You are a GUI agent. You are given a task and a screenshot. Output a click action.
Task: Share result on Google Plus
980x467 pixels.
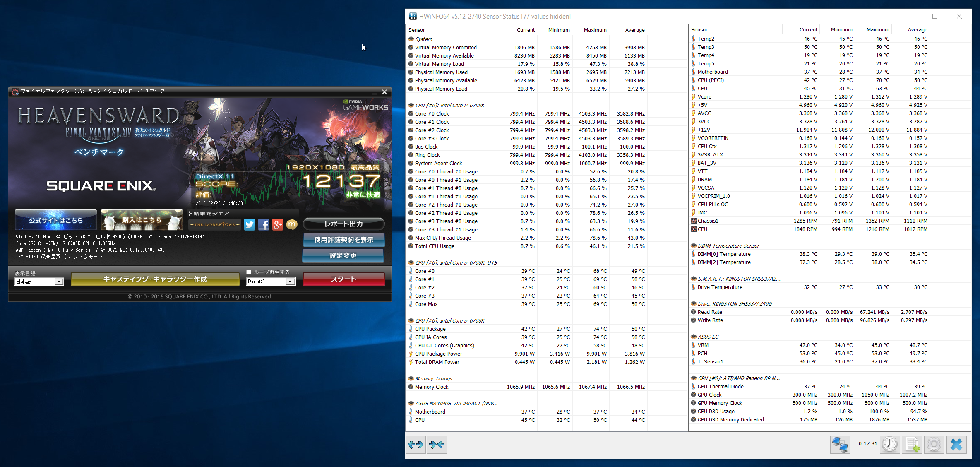pos(278,224)
